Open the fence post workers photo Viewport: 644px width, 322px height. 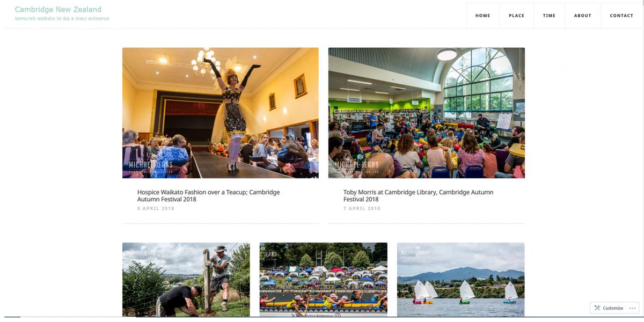click(x=186, y=280)
